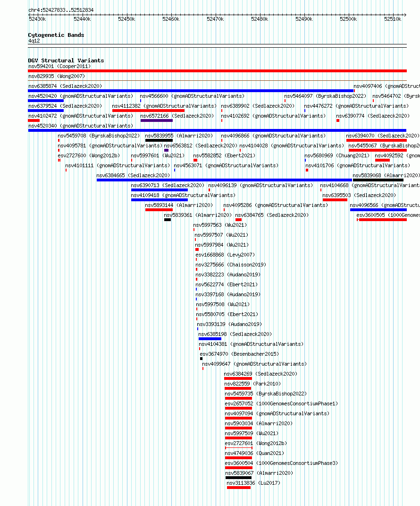
Task: Open nsv6379524 (Sedlazeck2020) label
Action: [x=65, y=106]
